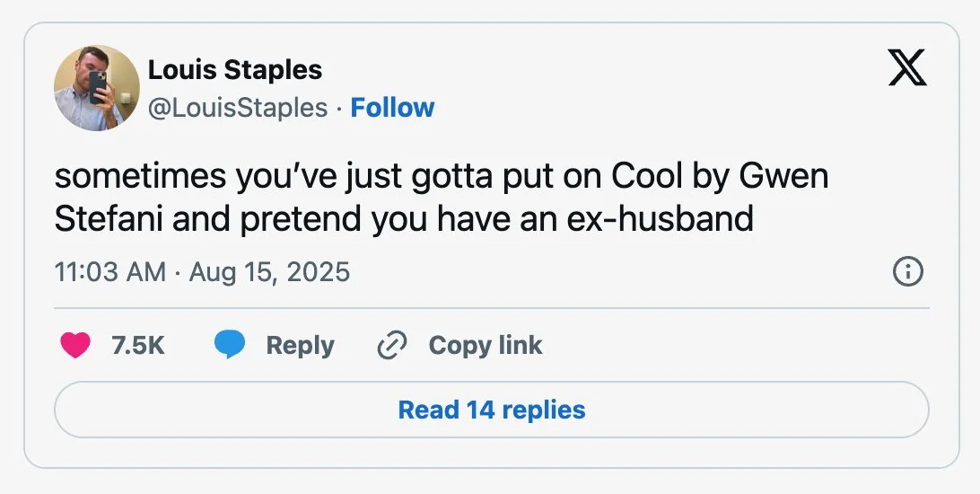Open Louis Staples' profile picture

[97, 87]
